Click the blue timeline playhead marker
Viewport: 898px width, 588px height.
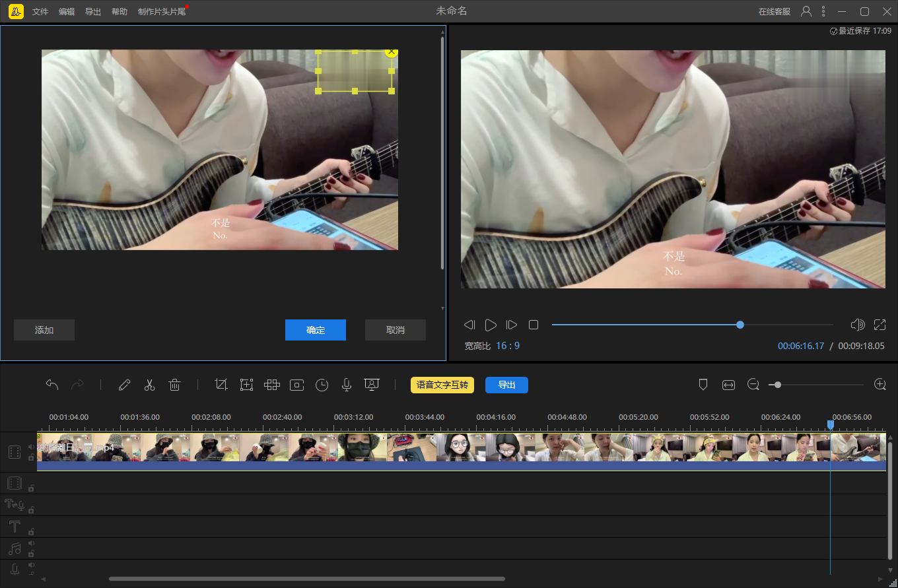point(831,425)
